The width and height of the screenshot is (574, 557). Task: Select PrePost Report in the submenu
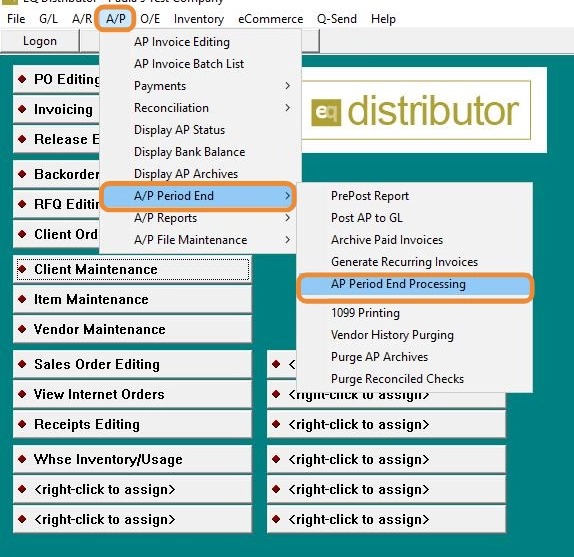[414, 196]
